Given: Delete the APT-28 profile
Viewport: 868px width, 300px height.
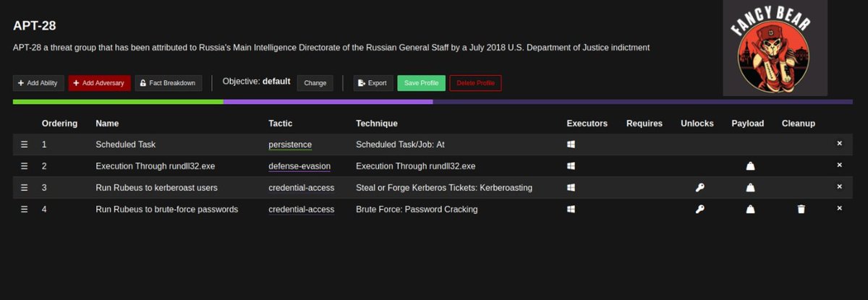Looking at the screenshot, I should tap(475, 83).
